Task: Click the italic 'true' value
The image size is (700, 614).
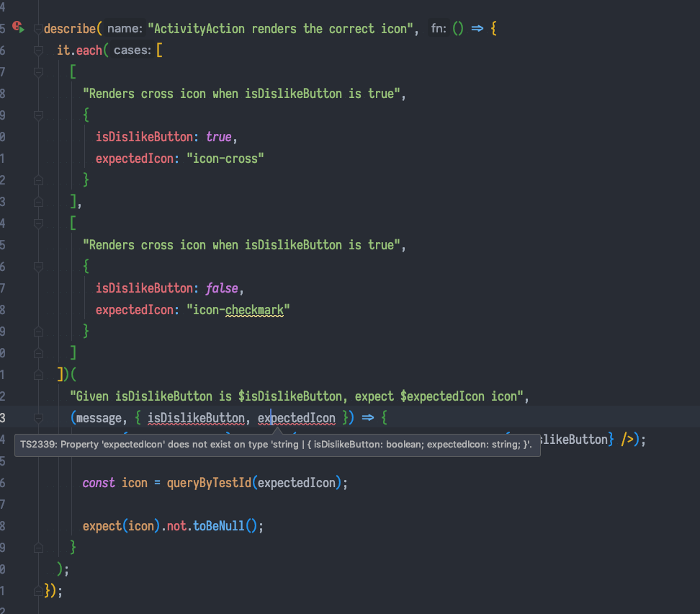Action: click(x=219, y=137)
